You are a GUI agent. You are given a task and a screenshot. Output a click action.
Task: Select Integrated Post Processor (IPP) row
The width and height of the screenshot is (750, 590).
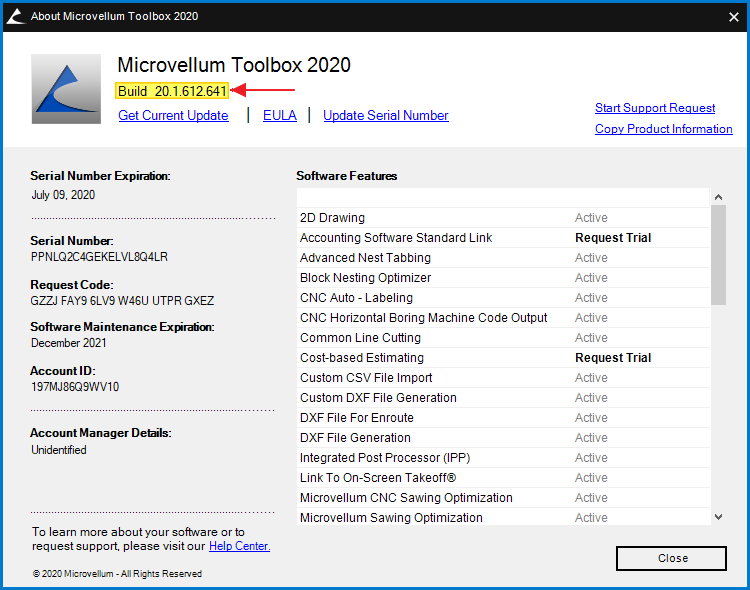coord(503,458)
